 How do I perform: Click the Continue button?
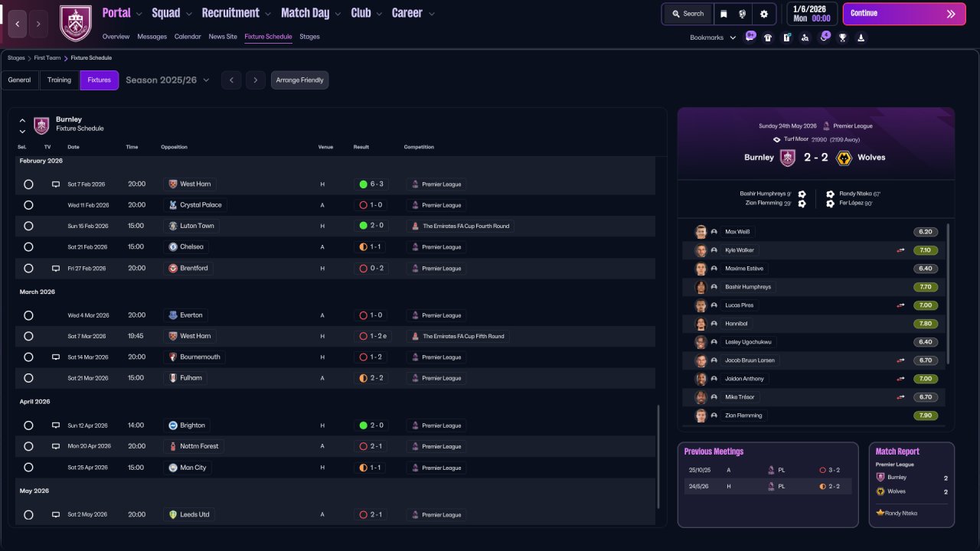tap(904, 14)
